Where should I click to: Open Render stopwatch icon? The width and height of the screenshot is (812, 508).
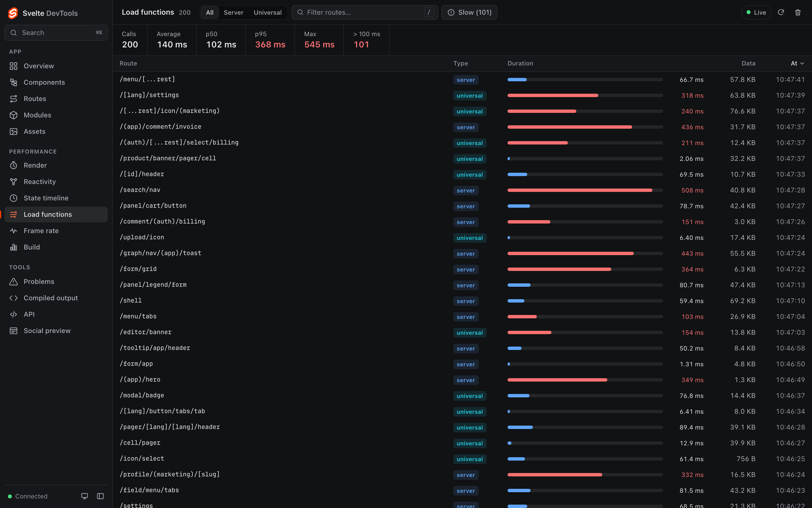[14, 165]
